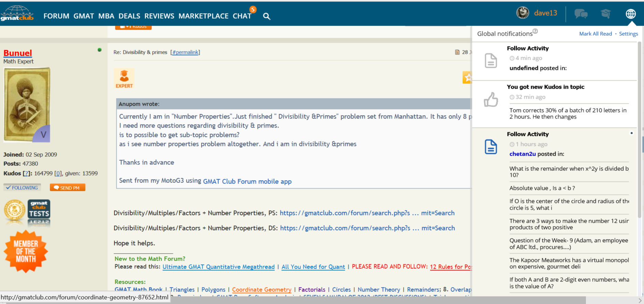Click the blue document icon for chetan2u post
The width and height of the screenshot is (644, 304).
pos(491,147)
